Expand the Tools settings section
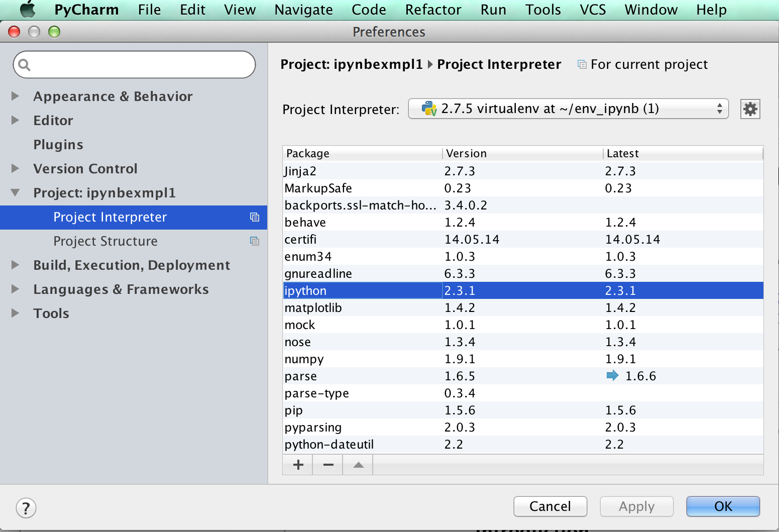The image size is (779, 532). (16, 313)
